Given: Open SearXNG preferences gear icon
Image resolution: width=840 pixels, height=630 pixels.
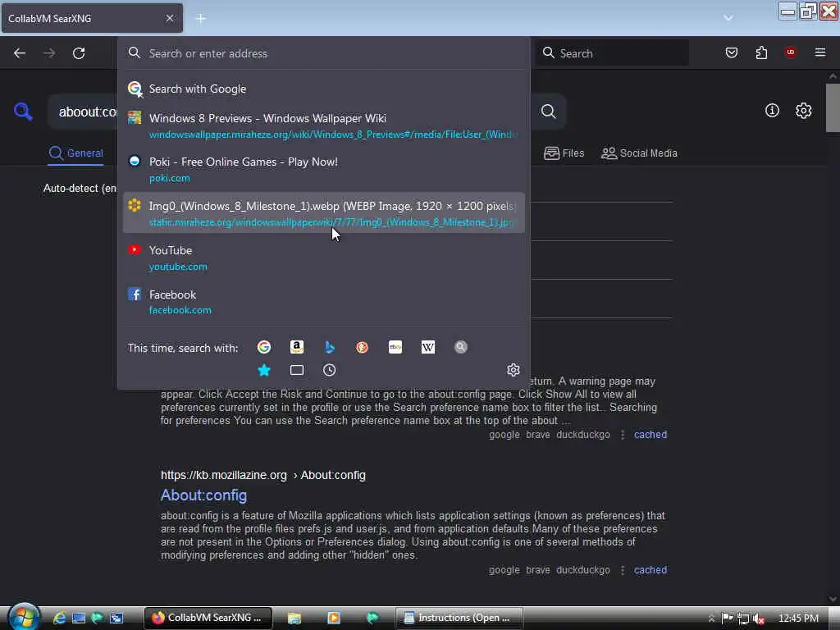Looking at the screenshot, I should [804, 111].
